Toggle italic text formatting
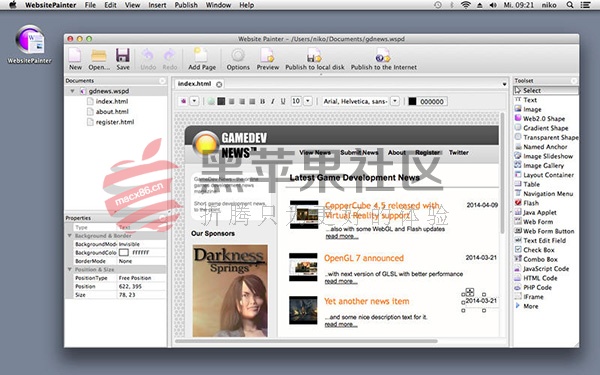Image resolution: width=600 pixels, height=375 pixels. point(272,101)
